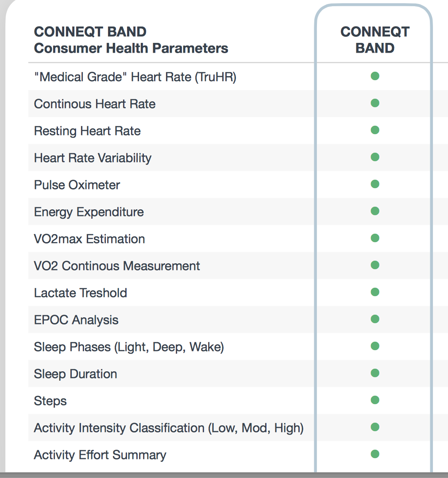Select the Pulse Oximeter green indicator
This screenshot has height=478, width=448.
tap(375, 184)
